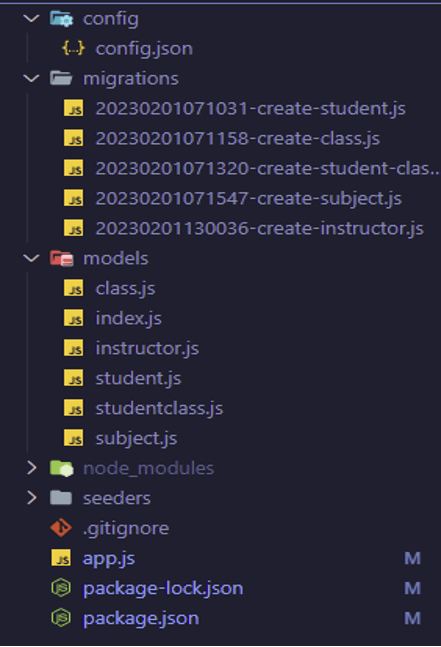Select the config folder name
The image size is (441, 647).
coord(111,19)
